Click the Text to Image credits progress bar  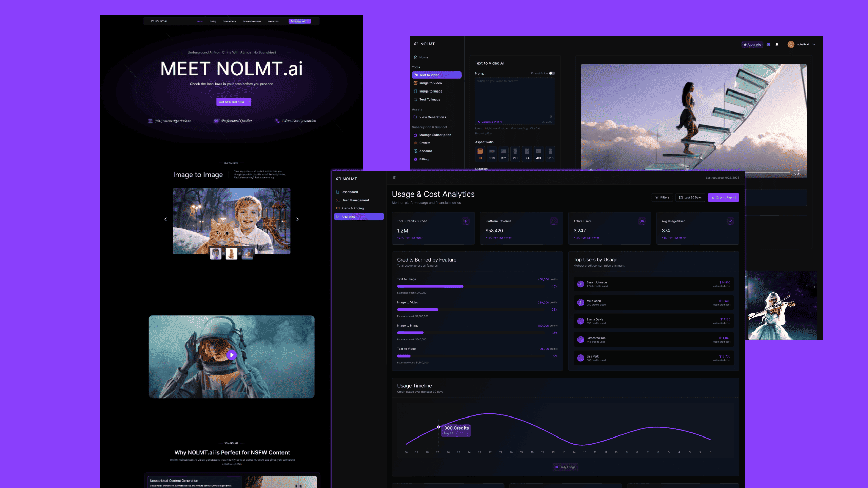pos(471,286)
